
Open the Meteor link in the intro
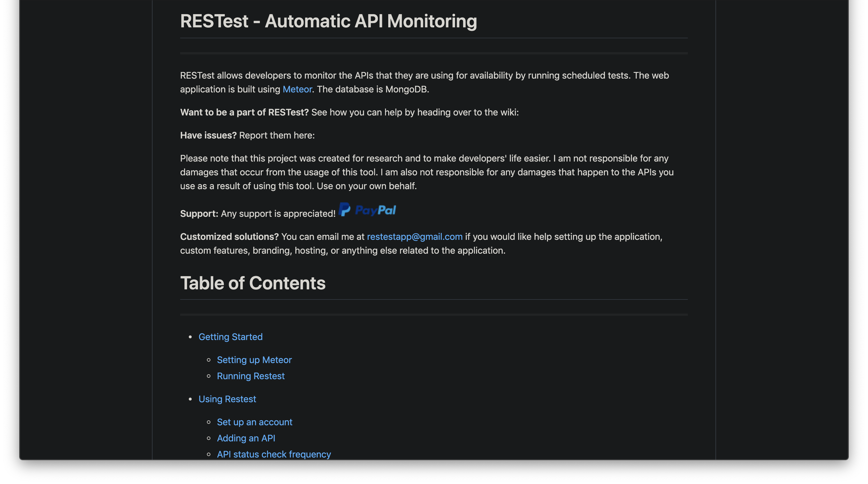297,89
